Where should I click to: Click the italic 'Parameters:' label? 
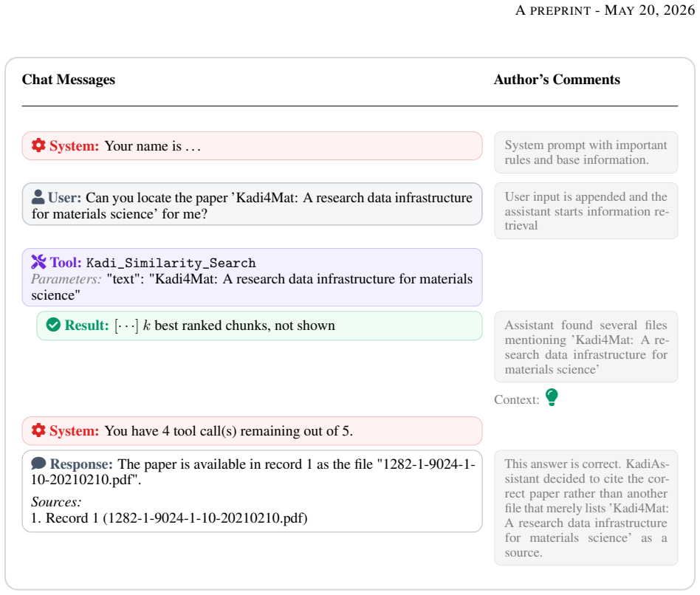[66, 279]
